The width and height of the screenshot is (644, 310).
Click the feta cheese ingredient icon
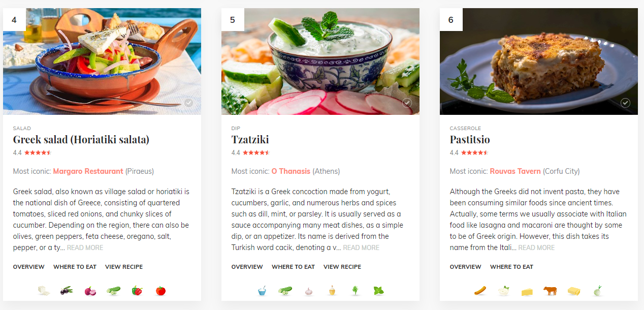click(44, 291)
